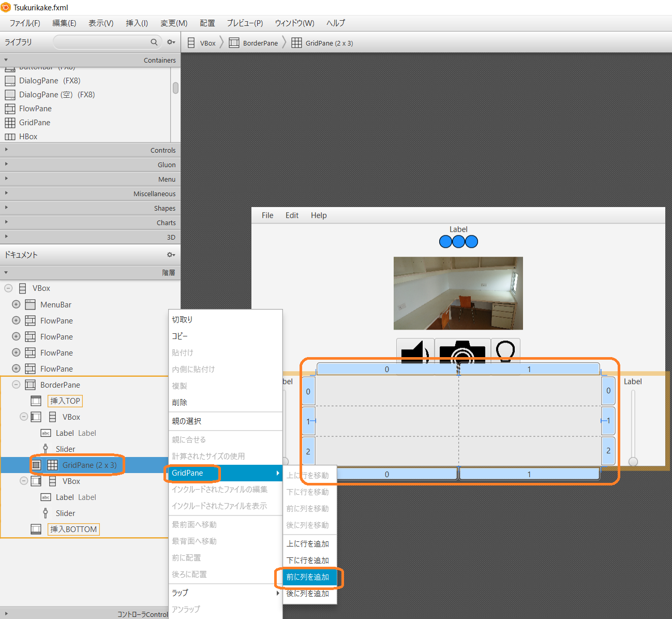Select the second Slider icon in hierarchy
The image size is (672, 619).
[x=46, y=513]
